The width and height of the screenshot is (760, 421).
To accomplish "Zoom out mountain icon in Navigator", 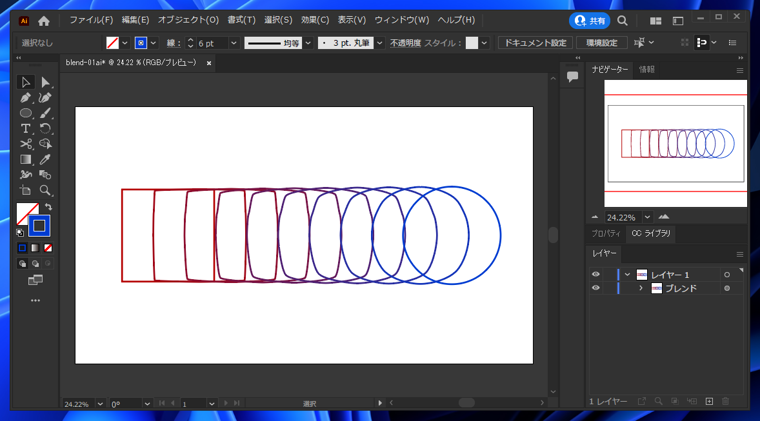I will 595,217.
